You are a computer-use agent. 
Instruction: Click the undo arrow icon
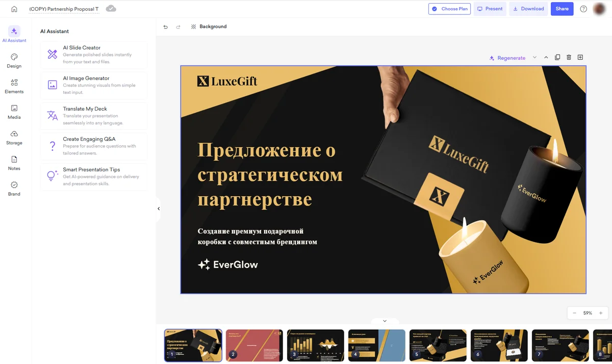pos(165,27)
